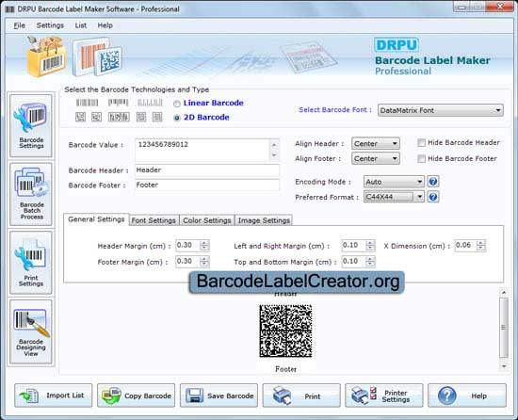Screen dimensions: 518x420
Task: Open the Settings menu
Action: [x=50, y=25]
